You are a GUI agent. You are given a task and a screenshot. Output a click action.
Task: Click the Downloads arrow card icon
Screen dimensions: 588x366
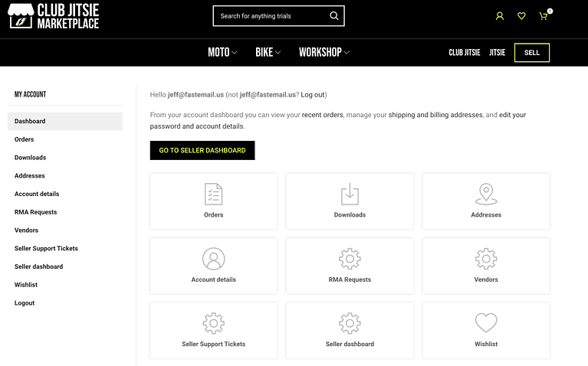tap(350, 194)
